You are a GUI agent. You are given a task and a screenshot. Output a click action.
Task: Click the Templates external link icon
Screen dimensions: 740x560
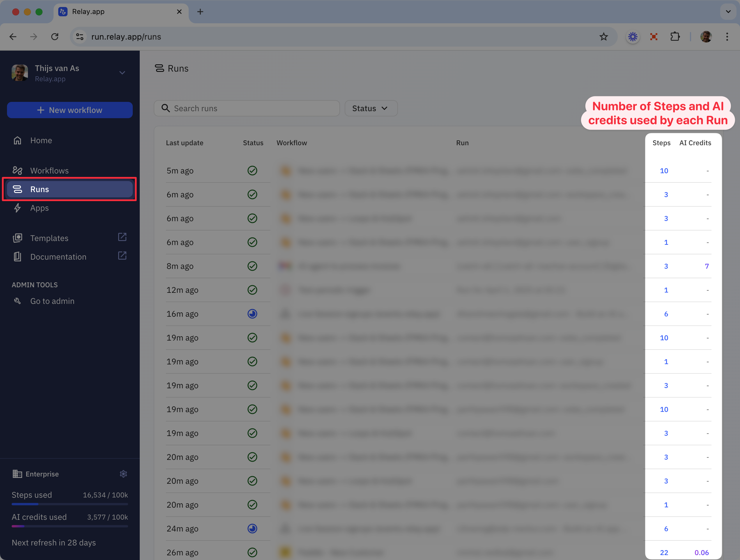pos(122,237)
